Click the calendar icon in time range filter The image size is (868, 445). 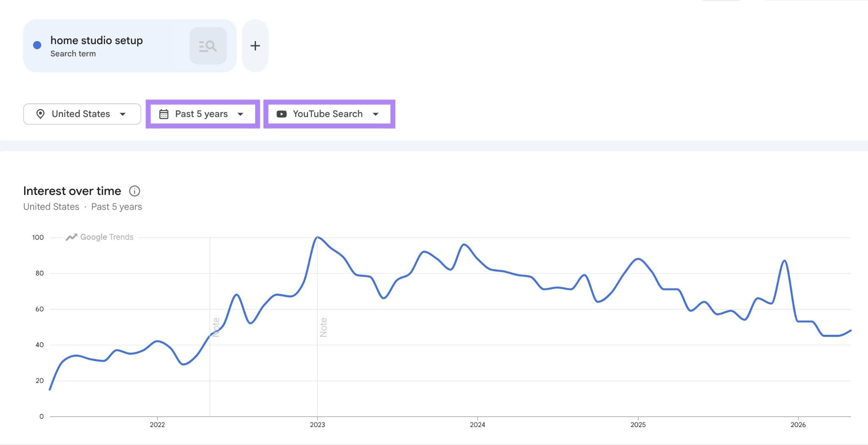coord(164,114)
